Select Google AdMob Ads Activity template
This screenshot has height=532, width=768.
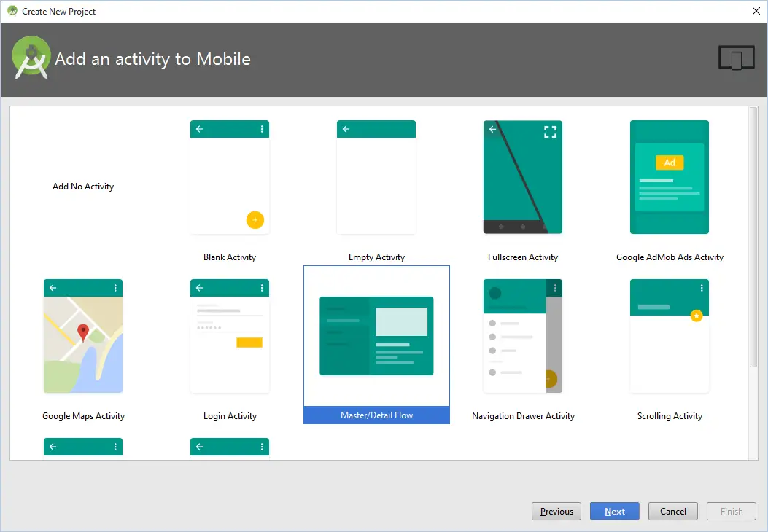669,177
